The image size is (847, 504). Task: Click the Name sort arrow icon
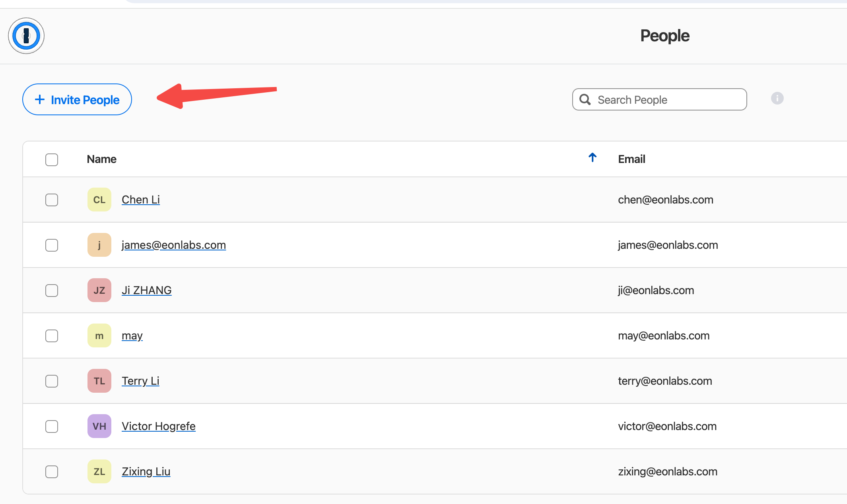[592, 158]
